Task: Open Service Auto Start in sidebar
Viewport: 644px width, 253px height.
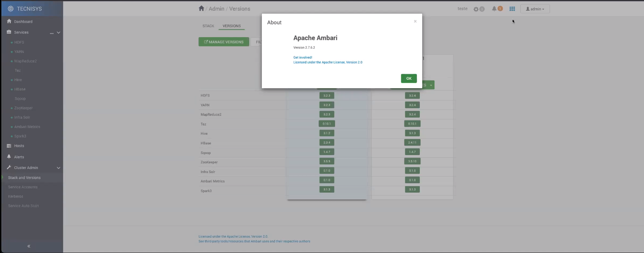Action: (x=24, y=206)
